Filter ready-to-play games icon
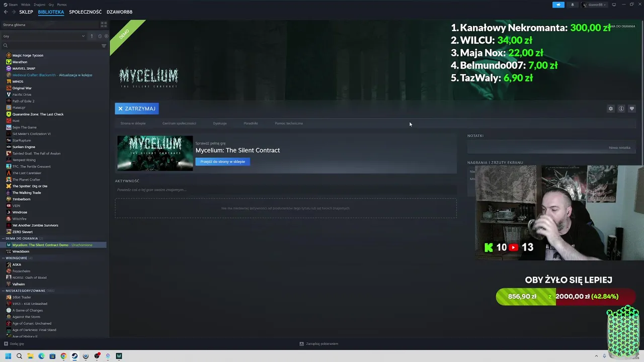 tap(106, 36)
